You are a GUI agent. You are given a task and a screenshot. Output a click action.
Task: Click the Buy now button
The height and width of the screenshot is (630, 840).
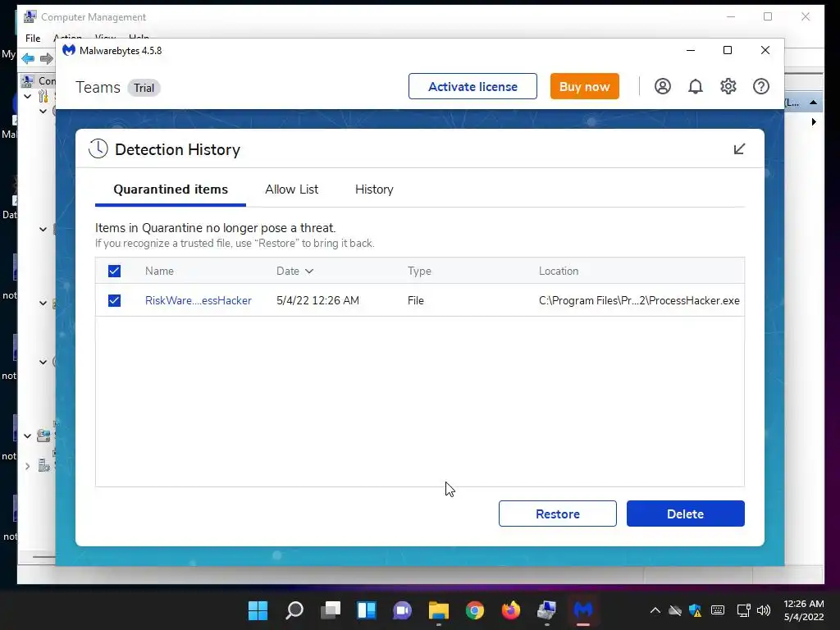(584, 86)
